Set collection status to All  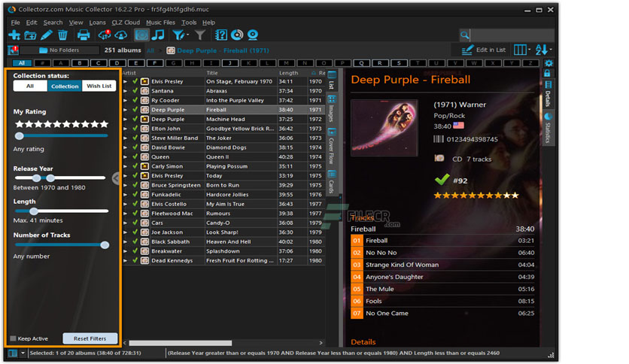click(x=30, y=86)
